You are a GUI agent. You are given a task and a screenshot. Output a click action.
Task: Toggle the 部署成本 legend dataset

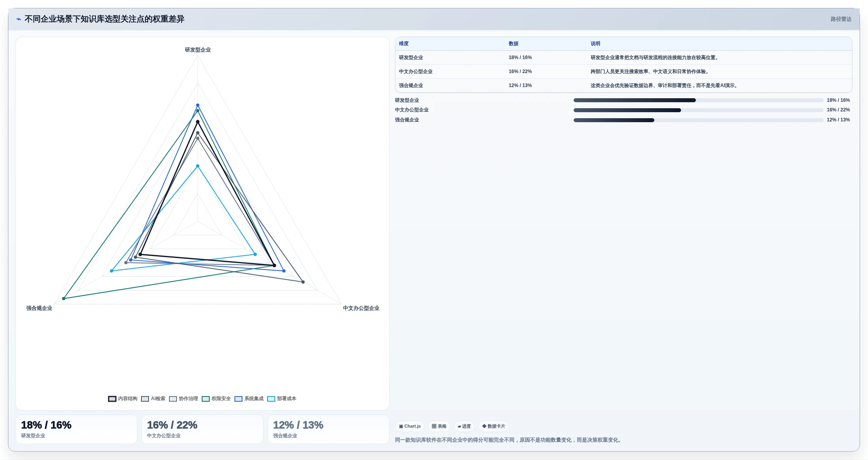point(282,399)
